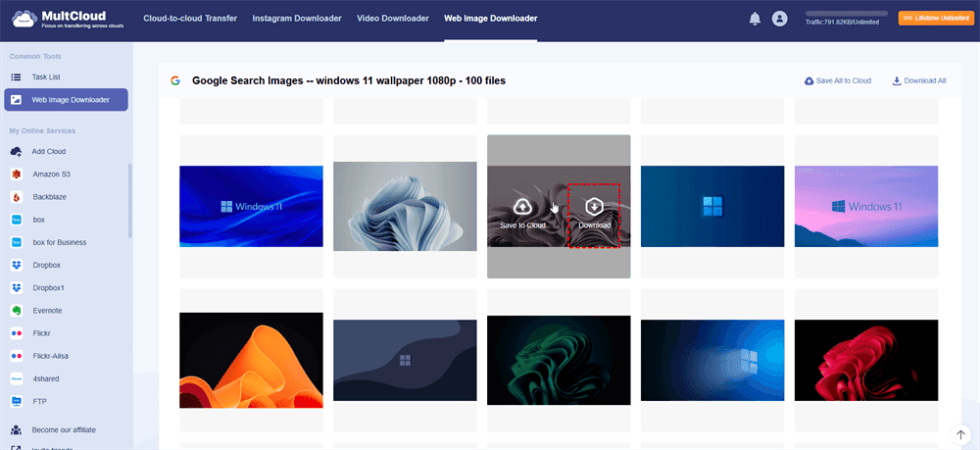Click Download All
Viewport: 980px width, 450px height.
coord(919,80)
